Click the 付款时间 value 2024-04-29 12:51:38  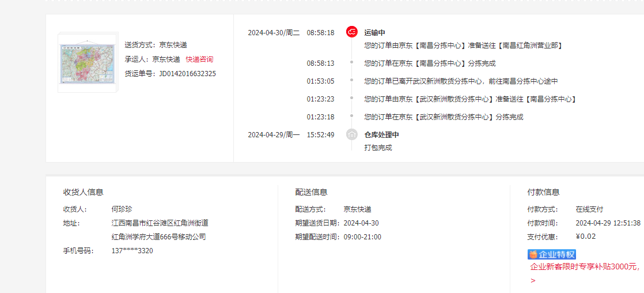click(x=608, y=223)
